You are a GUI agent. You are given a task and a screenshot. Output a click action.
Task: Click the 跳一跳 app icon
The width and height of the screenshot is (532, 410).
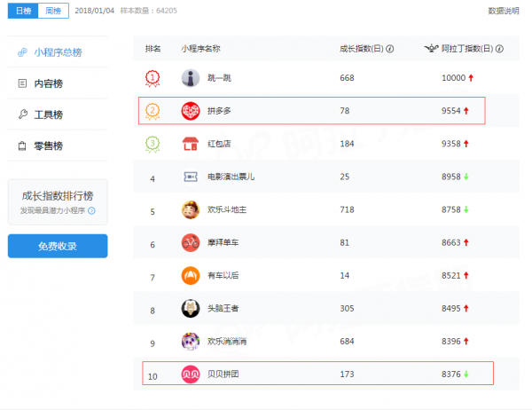pyautogui.click(x=191, y=78)
